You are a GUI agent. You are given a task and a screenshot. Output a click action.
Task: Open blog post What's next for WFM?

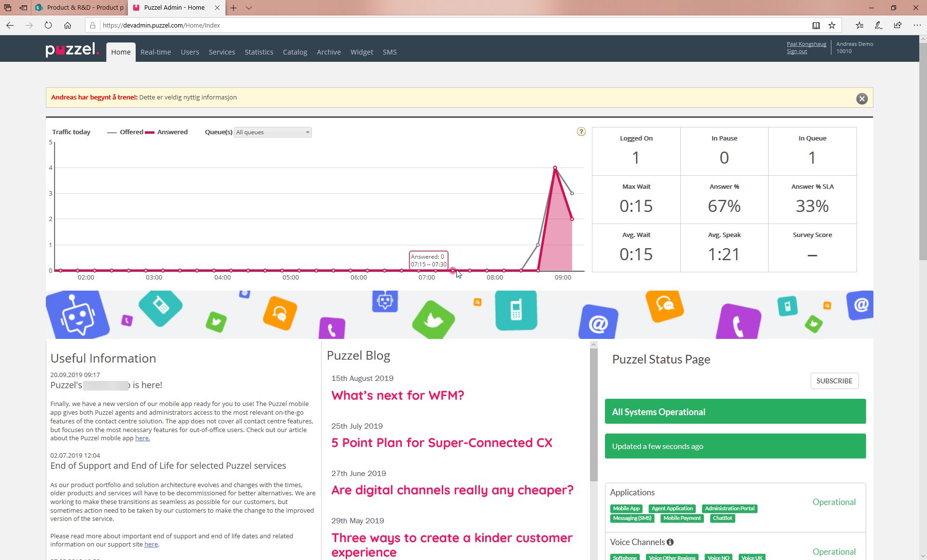coord(397,395)
